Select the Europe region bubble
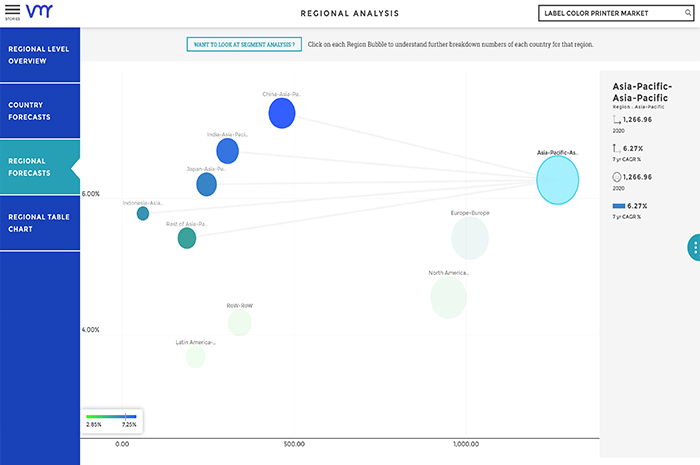This screenshot has width=700, height=465. point(470,238)
